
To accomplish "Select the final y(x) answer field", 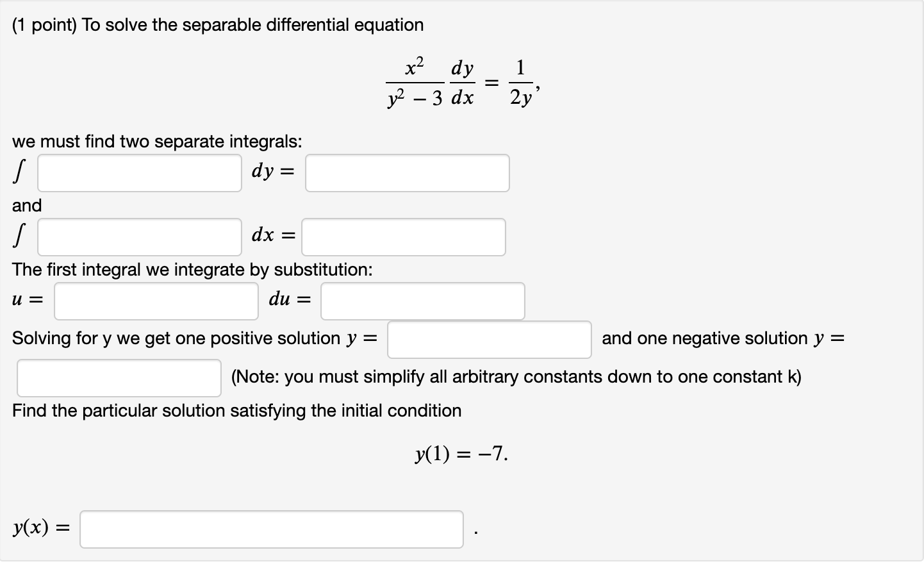I will pyautogui.click(x=271, y=529).
